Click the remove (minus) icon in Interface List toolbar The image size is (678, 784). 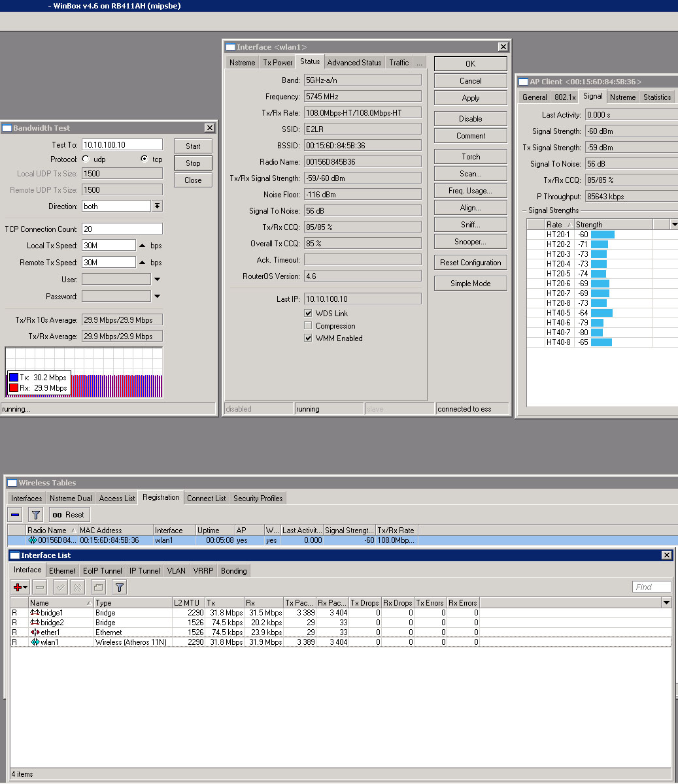pos(40,587)
